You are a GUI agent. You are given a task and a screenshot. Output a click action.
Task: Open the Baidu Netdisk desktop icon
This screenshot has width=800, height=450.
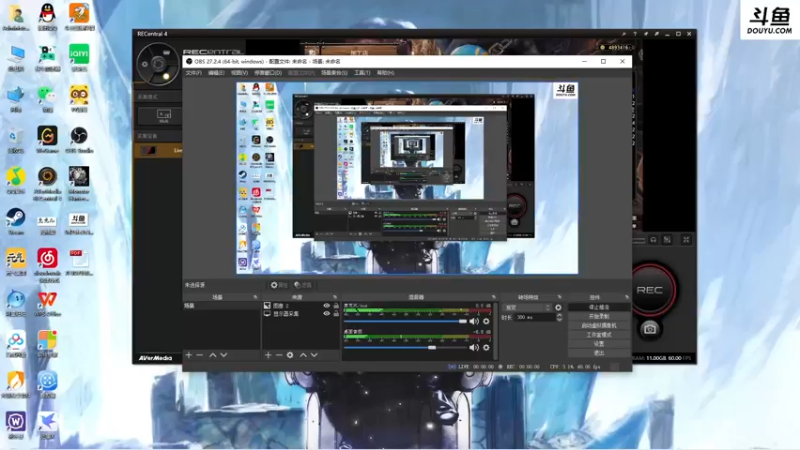(x=15, y=343)
